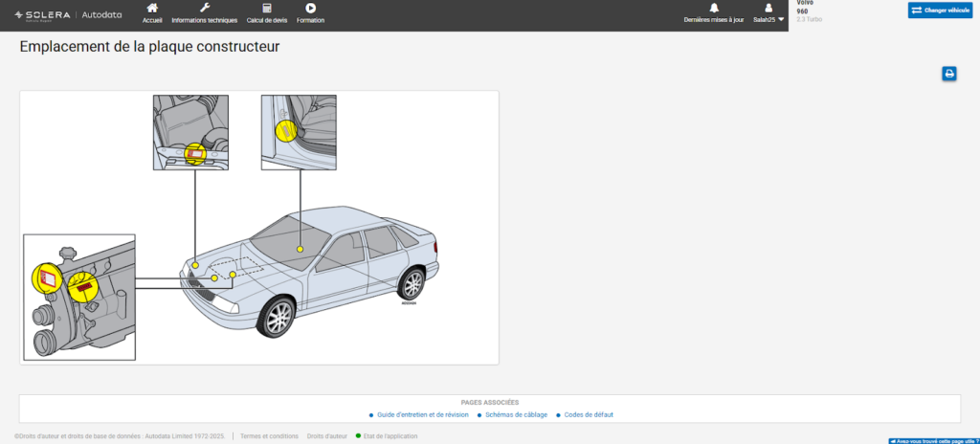The height and width of the screenshot is (444, 980).
Task: Click the page feedback prompt at bottom right
Action: click(x=934, y=441)
